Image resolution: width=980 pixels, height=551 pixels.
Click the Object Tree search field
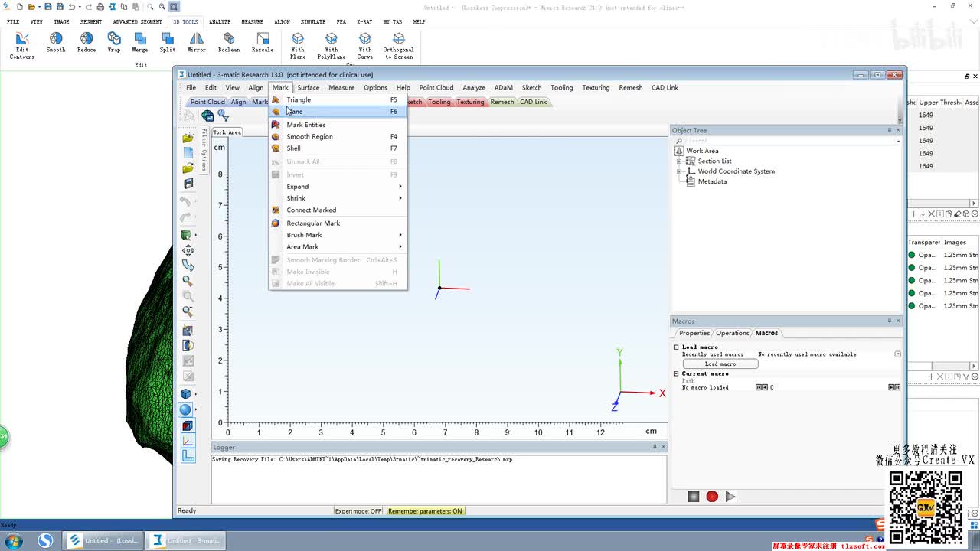(x=789, y=141)
